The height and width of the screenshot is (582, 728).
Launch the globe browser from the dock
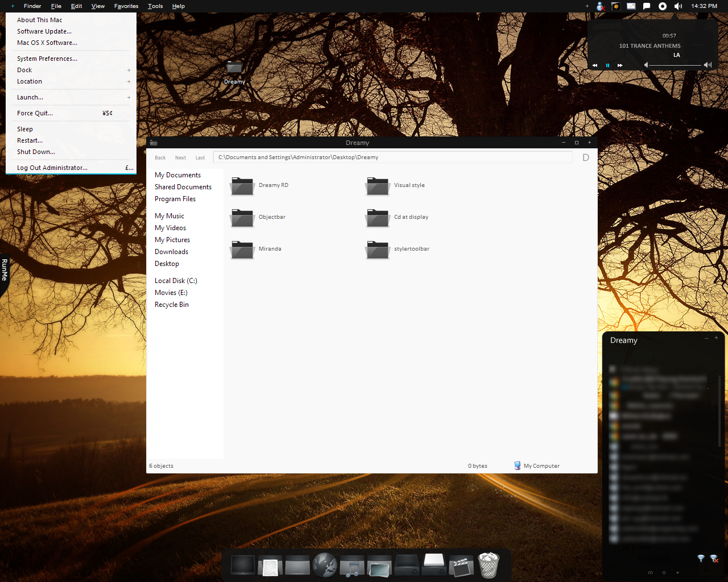[x=325, y=565]
